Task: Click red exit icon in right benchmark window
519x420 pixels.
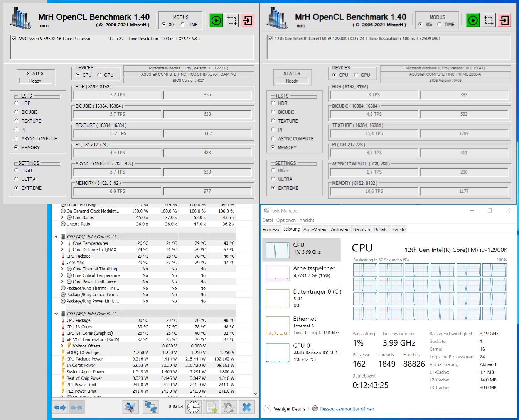Action: (505, 20)
